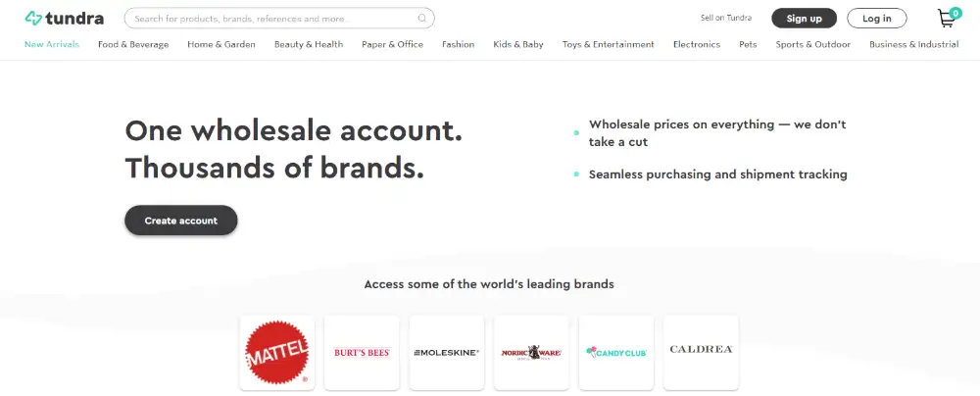Open the shopping cart icon
This screenshot has width=980, height=396.
(x=948, y=19)
